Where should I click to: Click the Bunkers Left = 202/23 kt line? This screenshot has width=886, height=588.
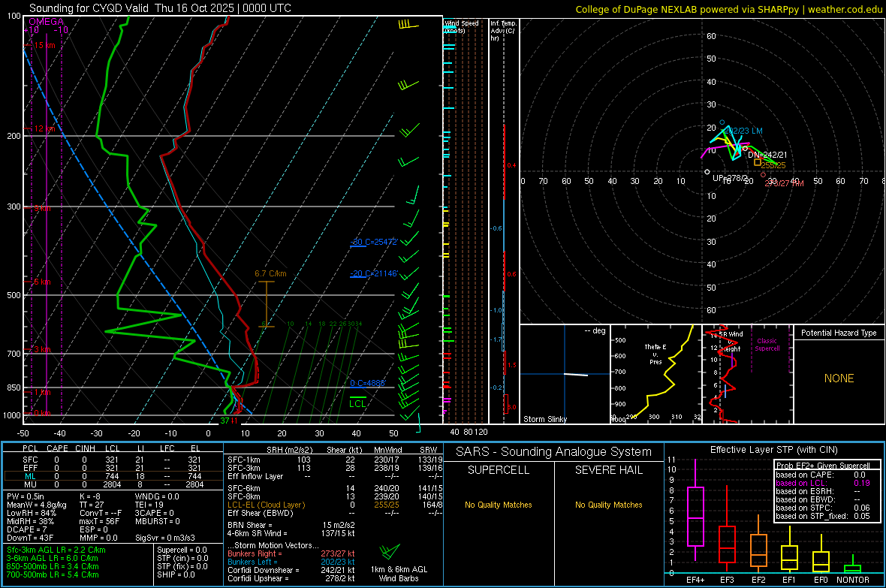click(x=291, y=562)
